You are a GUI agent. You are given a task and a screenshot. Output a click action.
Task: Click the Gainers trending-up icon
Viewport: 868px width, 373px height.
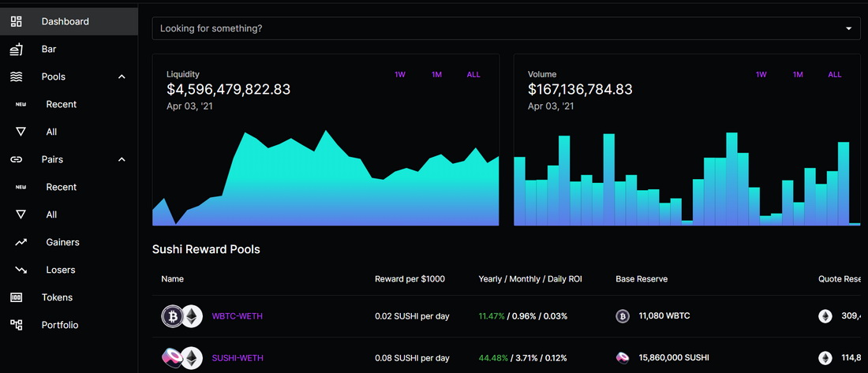pos(21,242)
